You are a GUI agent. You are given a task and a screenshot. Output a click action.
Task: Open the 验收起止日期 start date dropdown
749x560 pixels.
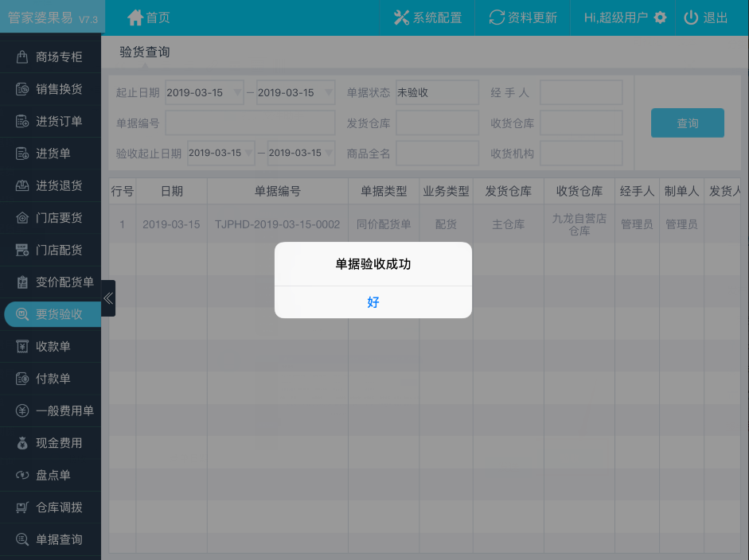tap(221, 153)
